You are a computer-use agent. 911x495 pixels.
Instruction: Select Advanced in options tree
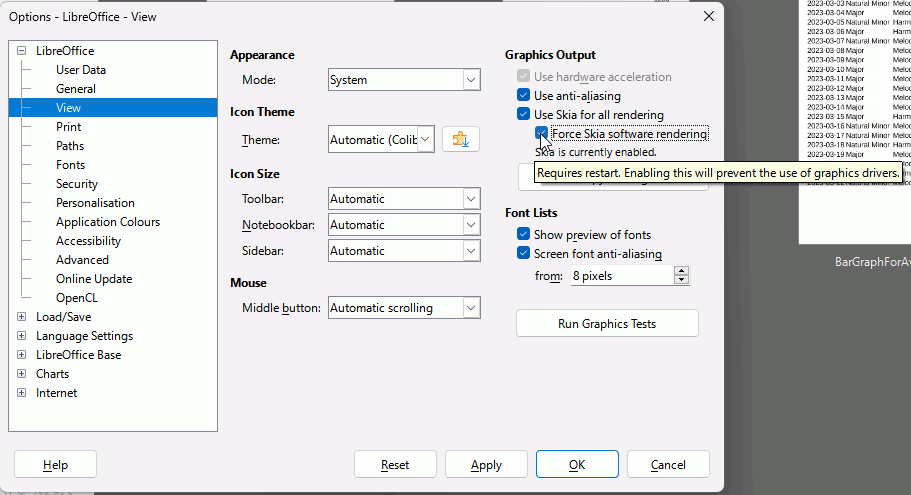(83, 260)
